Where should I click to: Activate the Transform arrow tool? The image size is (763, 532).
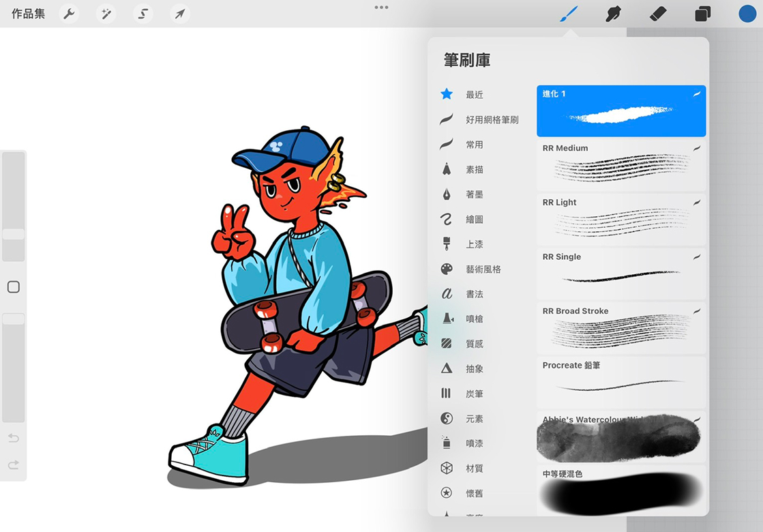[179, 14]
